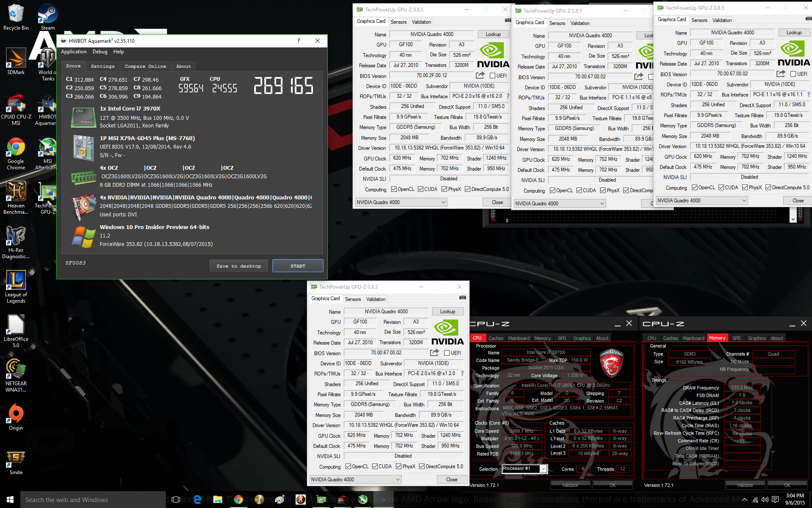
Task: Open Microsoft Edge from the taskbar
Action: [197, 500]
